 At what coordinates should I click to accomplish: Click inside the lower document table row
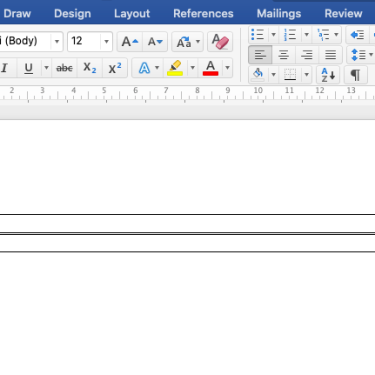[187, 243]
